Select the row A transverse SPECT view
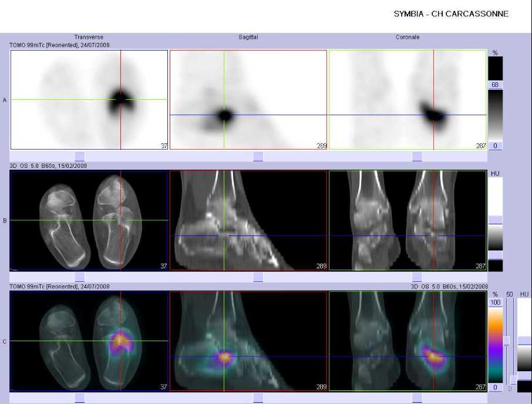This screenshot has height=404, width=532. (x=89, y=100)
